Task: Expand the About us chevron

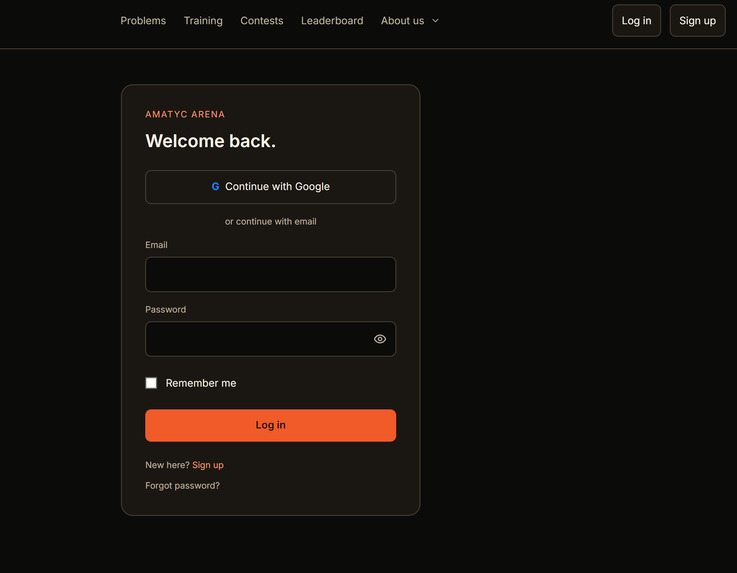Action: pyautogui.click(x=435, y=21)
